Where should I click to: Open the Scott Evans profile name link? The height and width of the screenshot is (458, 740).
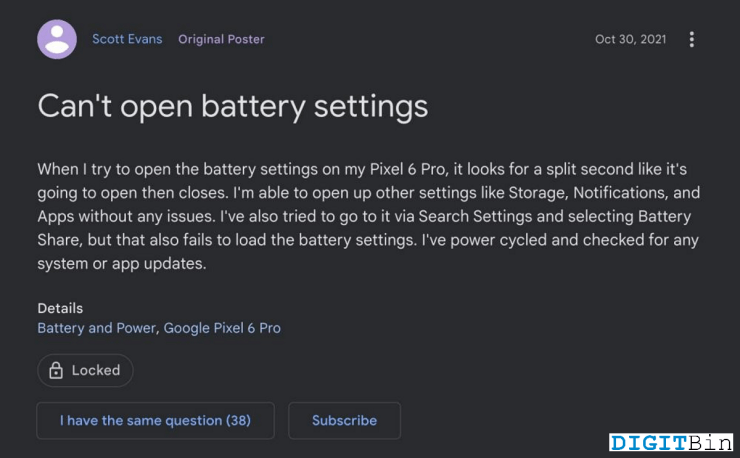127,39
